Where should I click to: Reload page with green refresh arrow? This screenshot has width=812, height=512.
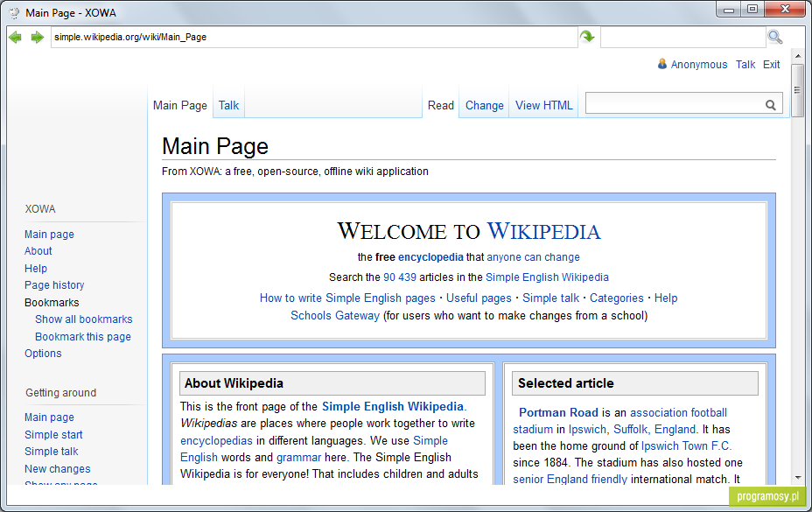[587, 37]
